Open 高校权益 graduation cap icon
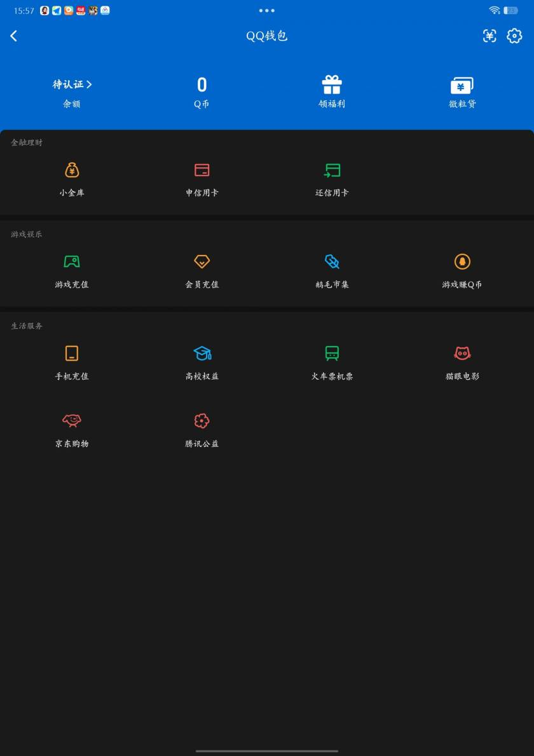 202,354
